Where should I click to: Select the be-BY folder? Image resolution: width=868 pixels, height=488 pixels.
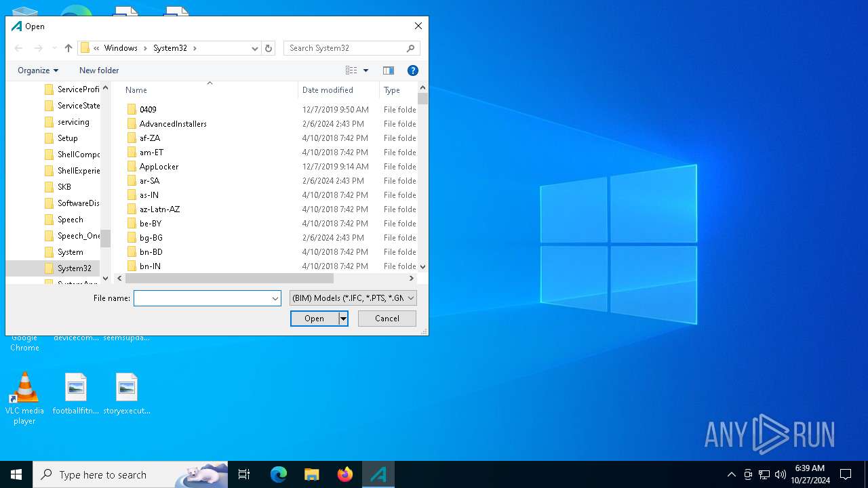pyautogui.click(x=151, y=224)
